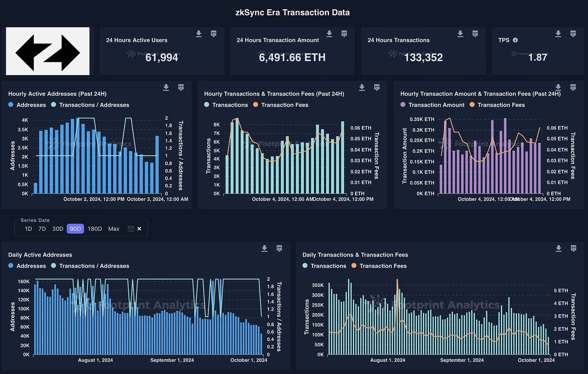Screen dimensions: 588x374
Task: Toggle Transactions / Addresses in Daily Active Addresses
Action: (x=90, y=266)
